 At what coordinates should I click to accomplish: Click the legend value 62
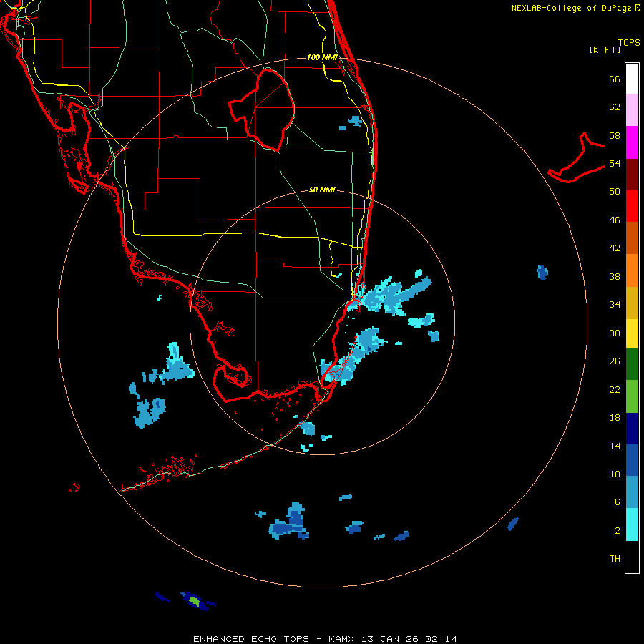pyautogui.click(x=615, y=107)
